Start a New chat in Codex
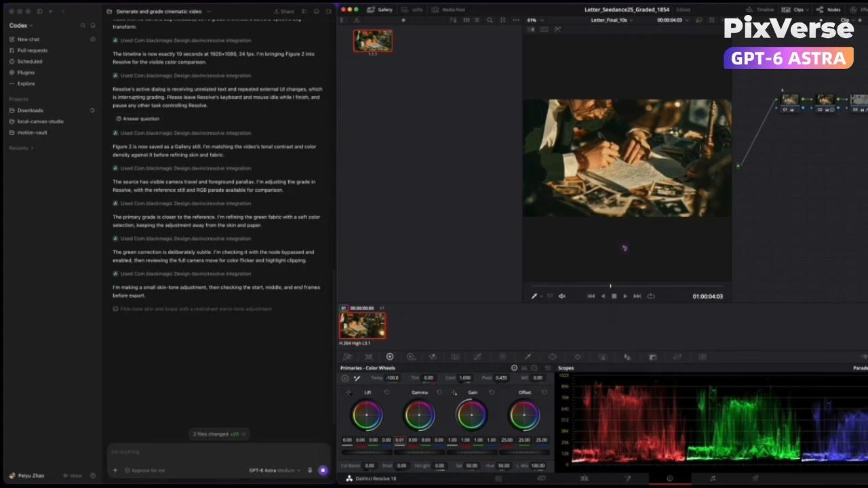Image resolution: width=868 pixels, height=488 pixels. pyautogui.click(x=28, y=39)
